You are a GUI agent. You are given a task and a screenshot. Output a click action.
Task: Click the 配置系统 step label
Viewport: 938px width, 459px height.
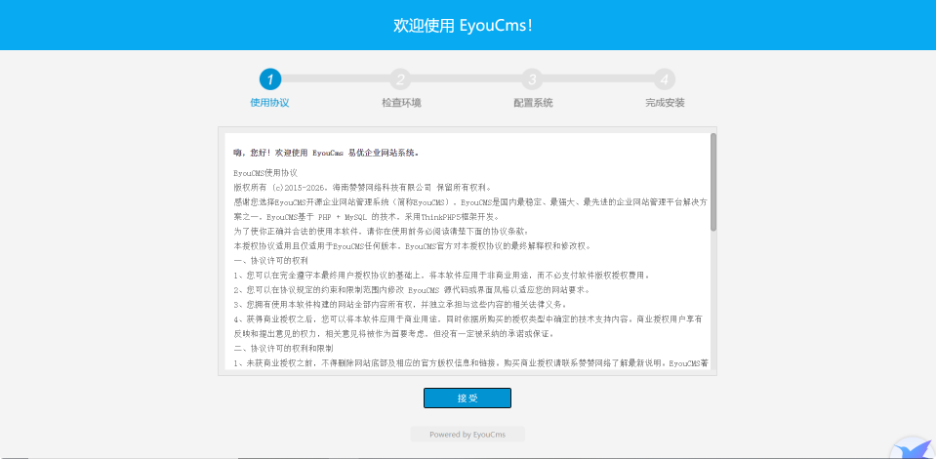pos(533,103)
